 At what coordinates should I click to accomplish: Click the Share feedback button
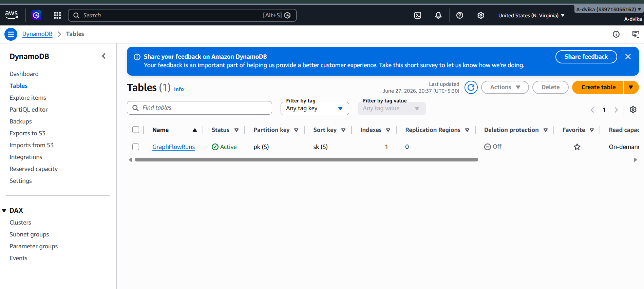click(x=586, y=57)
